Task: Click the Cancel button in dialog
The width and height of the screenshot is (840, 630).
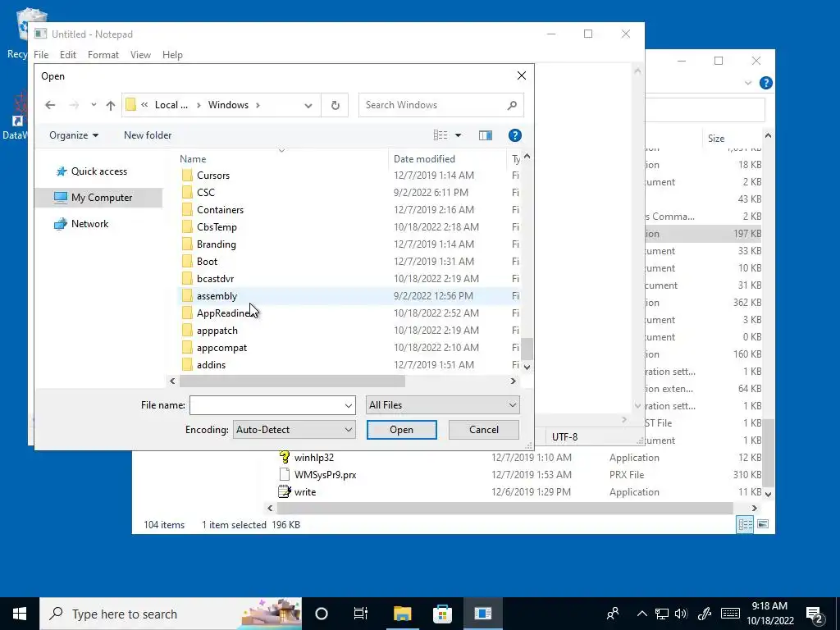Action: (484, 430)
